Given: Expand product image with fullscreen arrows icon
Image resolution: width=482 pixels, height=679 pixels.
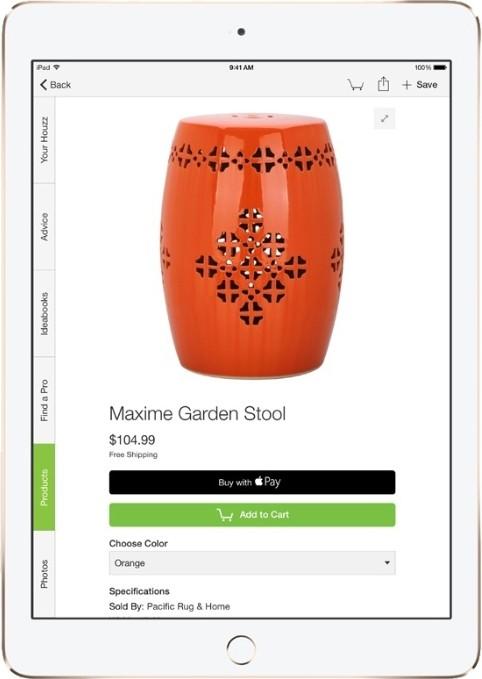Looking at the screenshot, I should (x=385, y=118).
